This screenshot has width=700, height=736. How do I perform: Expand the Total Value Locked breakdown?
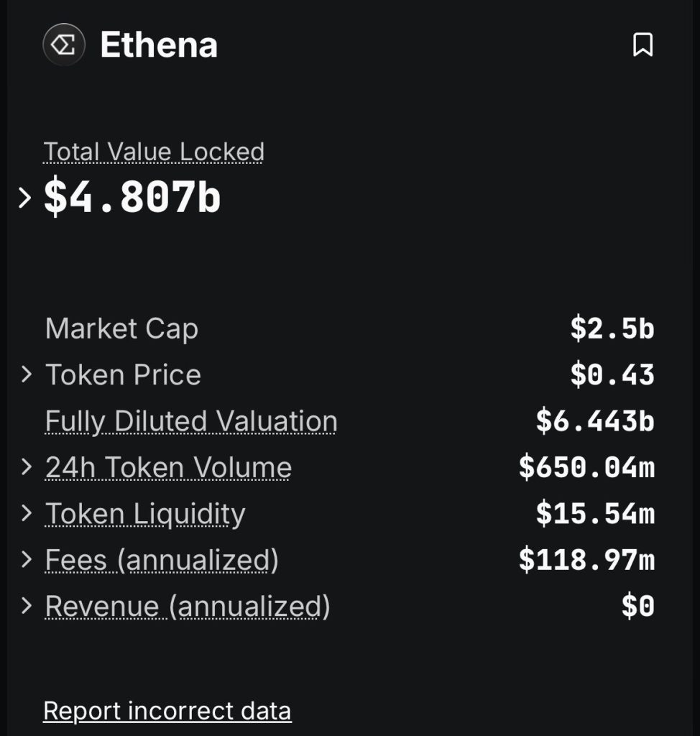[x=25, y=198]
